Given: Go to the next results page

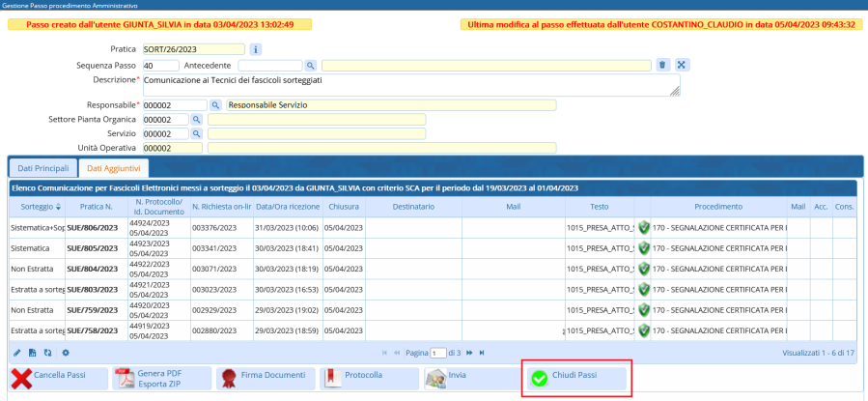Looking at the screenshot, I should click(x=468, y=353).
